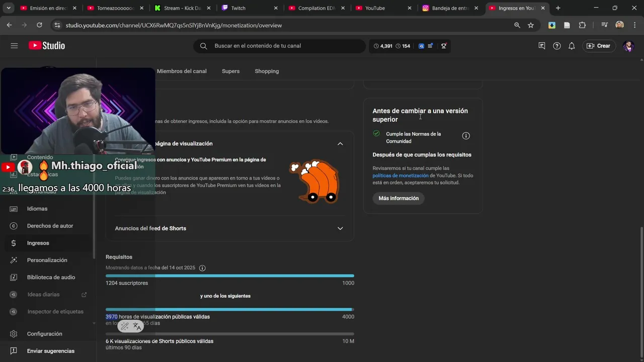Click the YouTube Studio logo
644x362 pixels.
(47, 46)
